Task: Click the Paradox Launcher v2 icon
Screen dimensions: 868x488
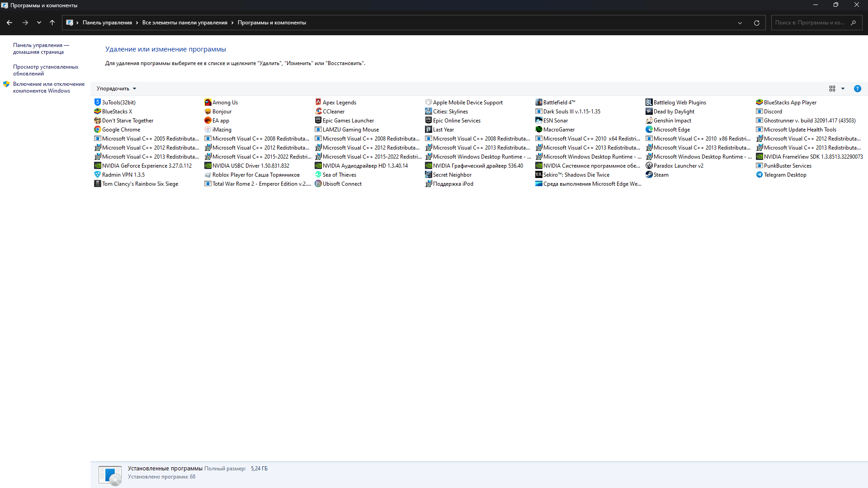Action: (649, 165)
